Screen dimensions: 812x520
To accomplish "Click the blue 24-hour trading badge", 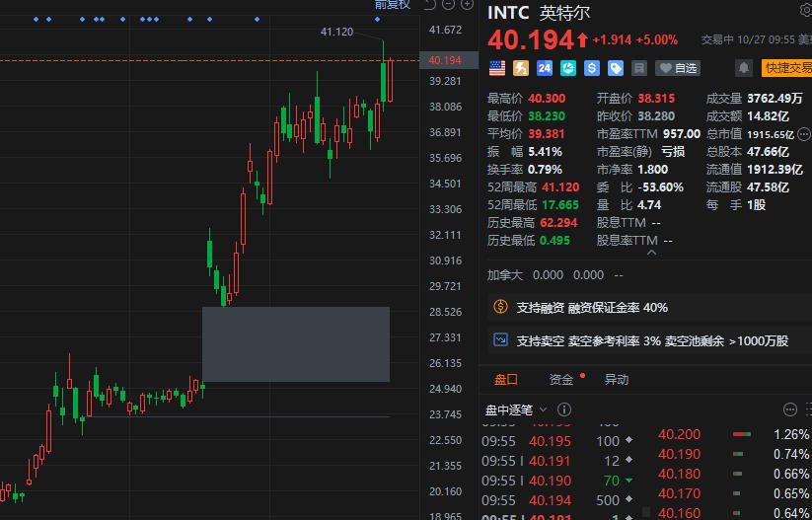I will click(x=545, y=68).
